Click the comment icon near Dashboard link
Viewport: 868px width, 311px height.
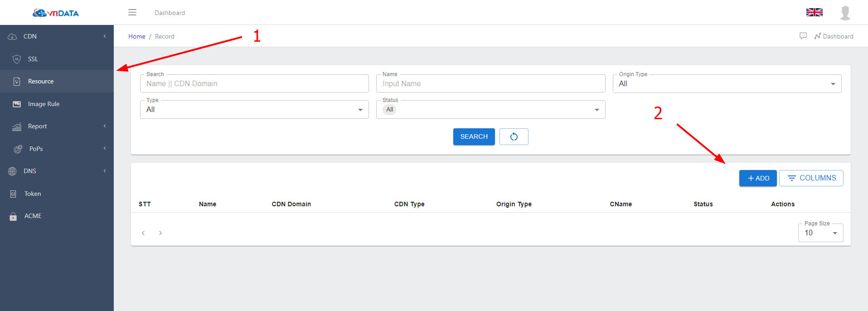pos(803,36)
